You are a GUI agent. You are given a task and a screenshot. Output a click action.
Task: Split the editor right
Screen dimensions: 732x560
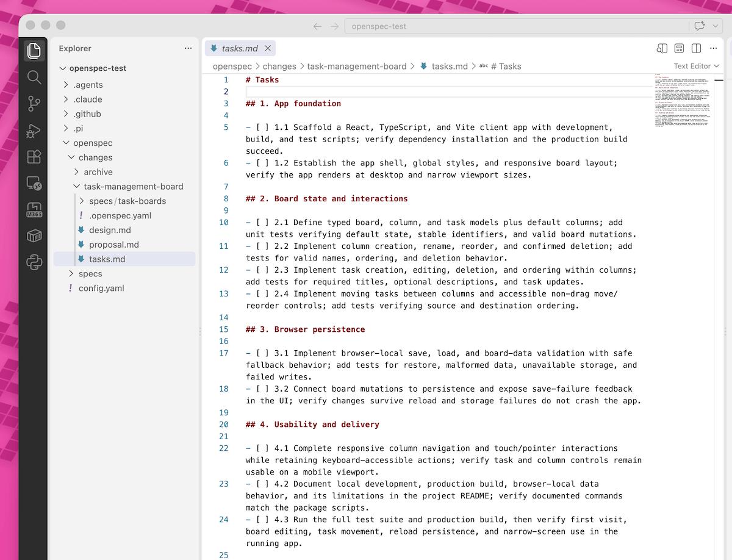click(x=696, y=48)
